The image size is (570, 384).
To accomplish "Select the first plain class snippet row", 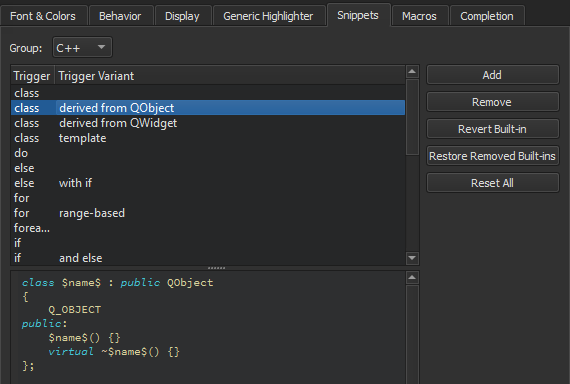I will 208,93.
